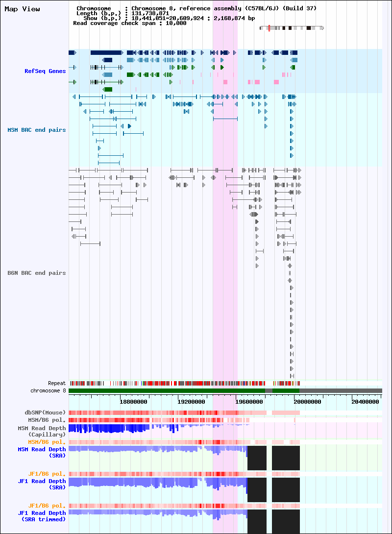This screenshot has height=534, width=392.
Task: Open the MSM BAC end pairs track label
Action: point(36,130)
